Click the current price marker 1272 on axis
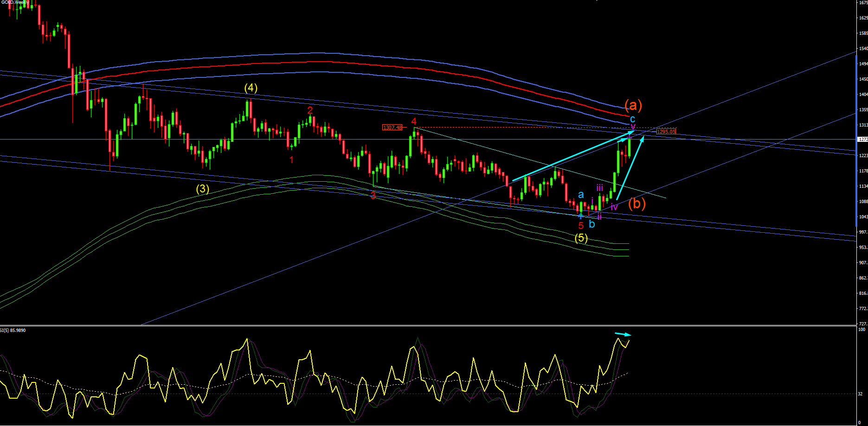Viewport: 868px width, 426px height. (863, 139)
